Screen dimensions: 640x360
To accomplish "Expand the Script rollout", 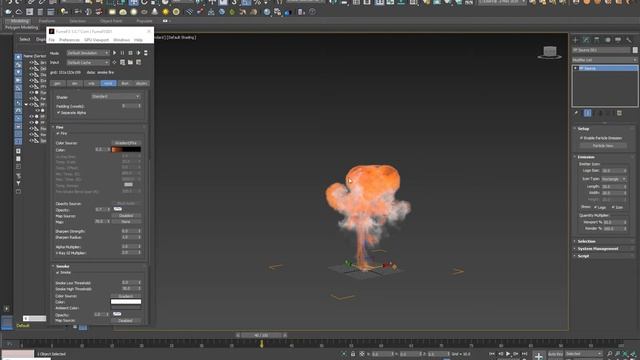I will [x=583, y=256].
